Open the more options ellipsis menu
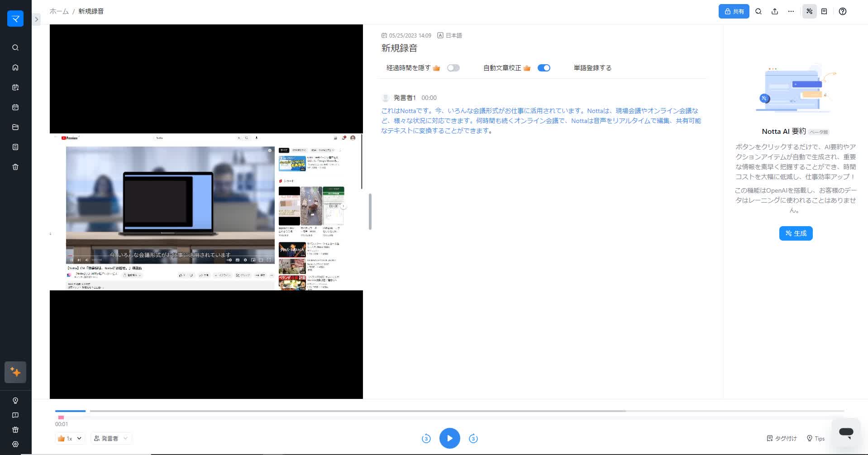868x455 pixels. point(791,11)
